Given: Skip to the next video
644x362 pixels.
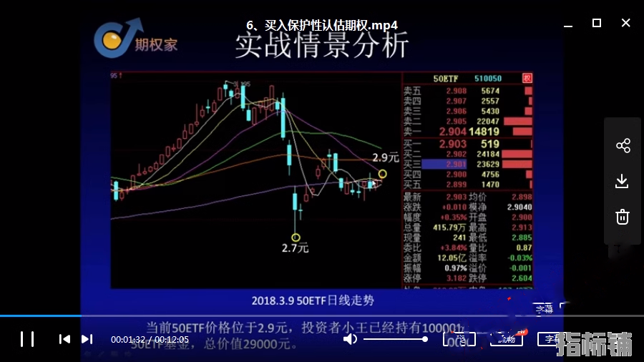Looking at the screenshot, I should coord(87,339).
